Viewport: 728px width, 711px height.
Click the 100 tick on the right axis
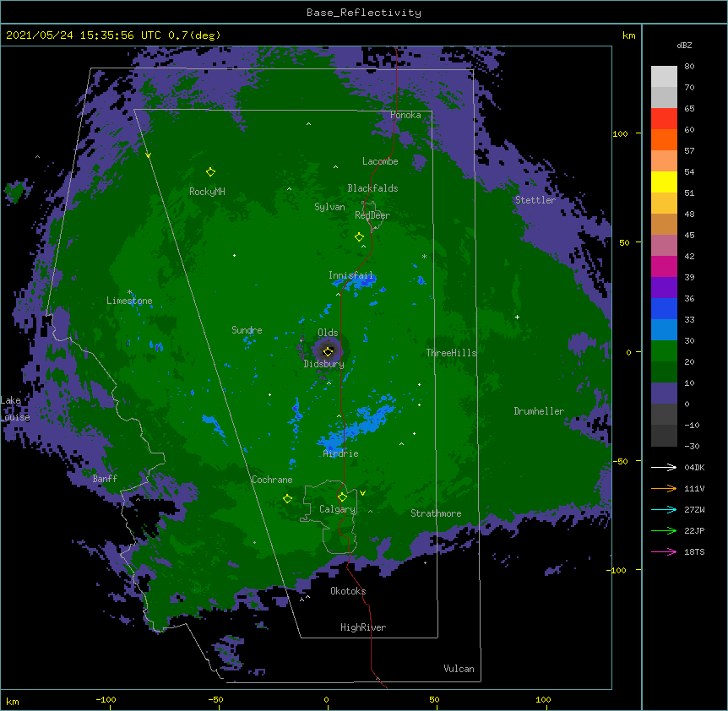pyautogui.click(x=620, y=133)
